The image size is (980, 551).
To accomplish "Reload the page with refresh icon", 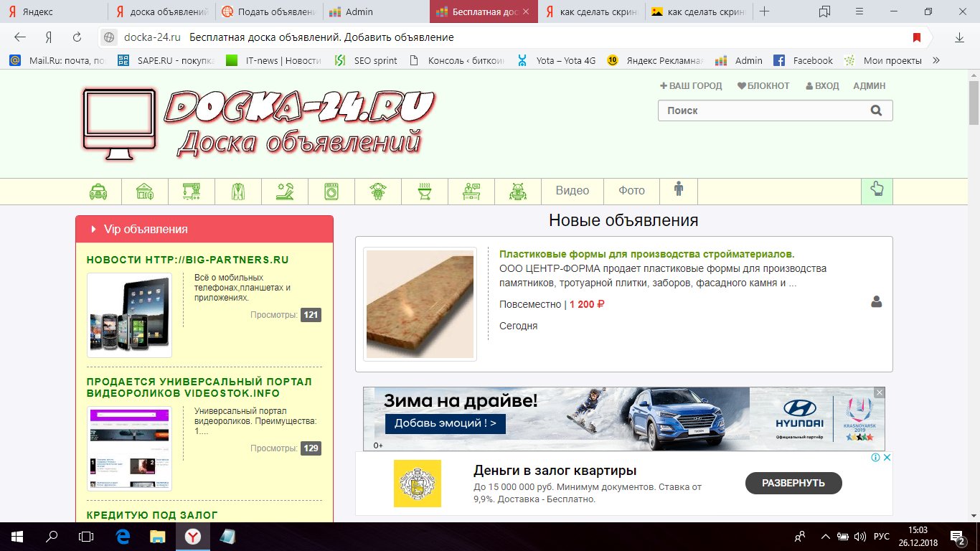I will click(x=77, y=37).
